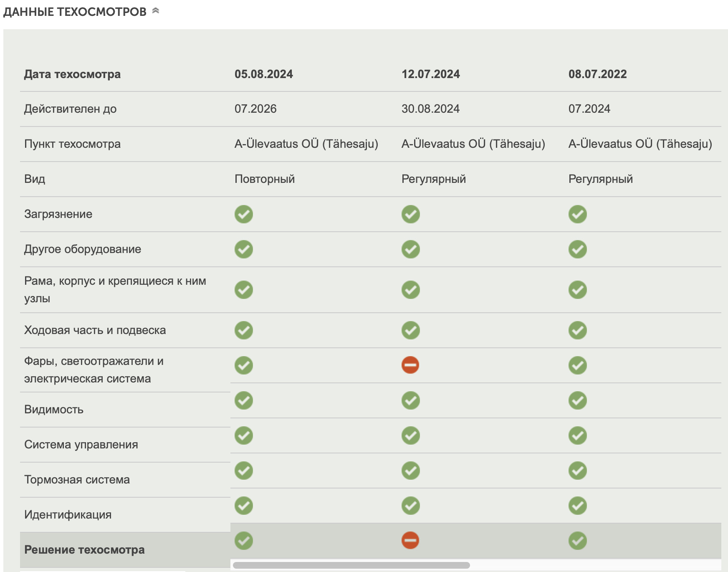Click the red failed Решение техосмотра icon
728x572 pixels.
pos(410,540)
